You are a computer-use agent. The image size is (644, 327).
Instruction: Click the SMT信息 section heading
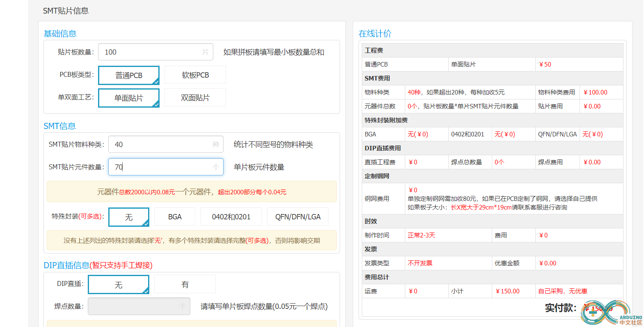[x=60, y=126]
